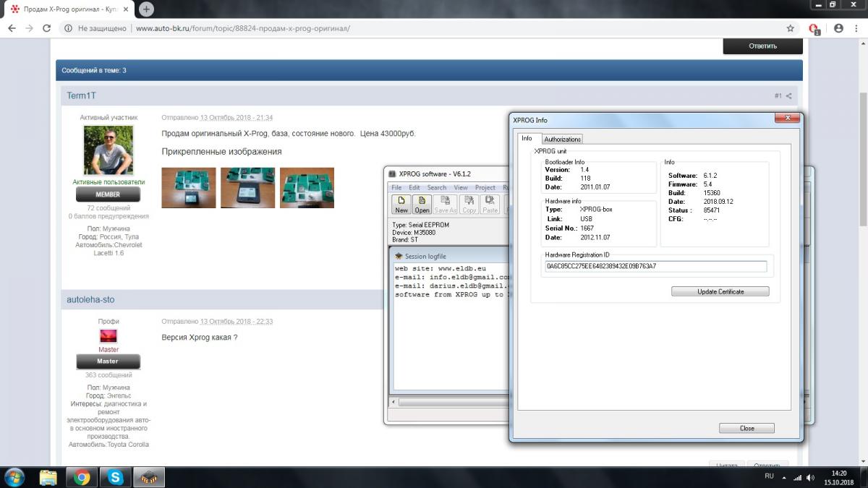868x488 pixels.
Task: Click the Open file toolbar icon in XPROG
Action: pos(422,205)
